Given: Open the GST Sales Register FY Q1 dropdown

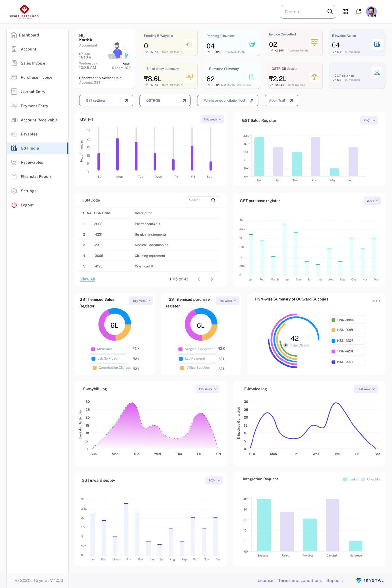Looking at the screenshot, I should 369,121.
